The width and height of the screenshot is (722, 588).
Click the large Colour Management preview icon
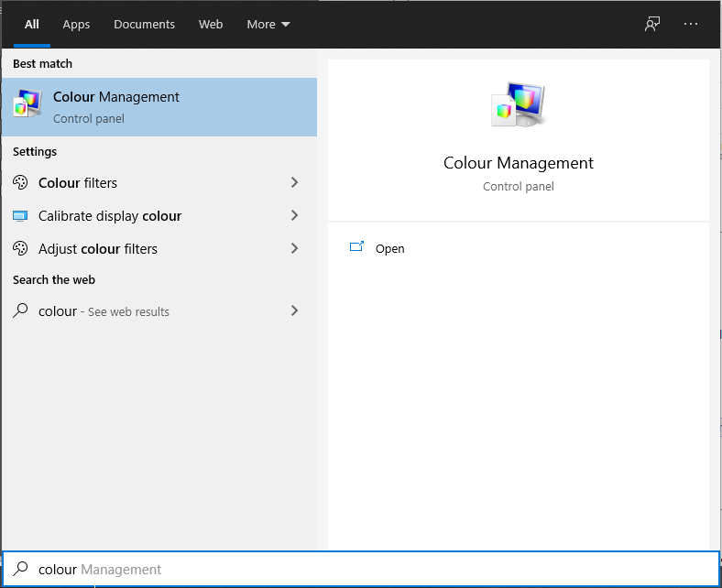pos(518,105)
